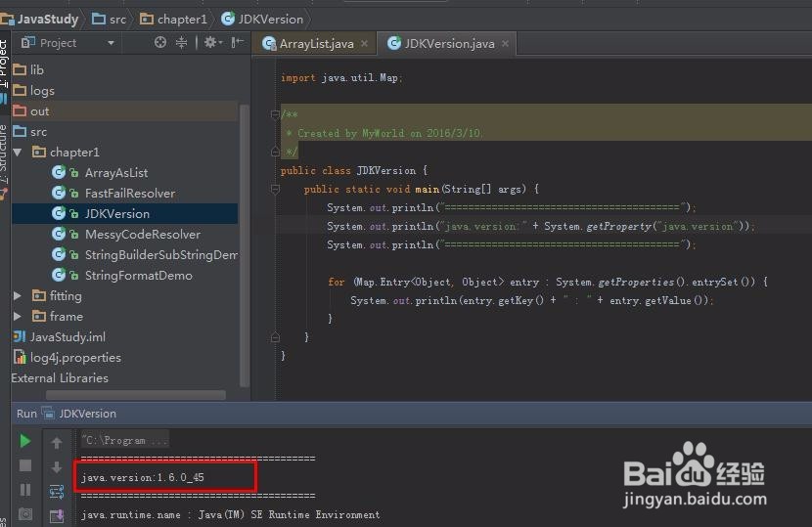This screenshot has width=812, height=527.
Task: Expand the folded "C:\Program ... command line
Action: click(x=124, y=441)
